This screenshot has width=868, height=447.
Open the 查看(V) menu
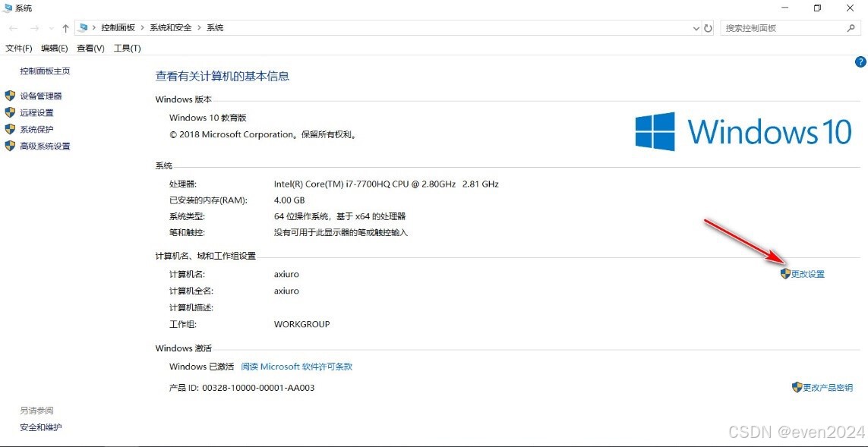[x=91, y=49]
